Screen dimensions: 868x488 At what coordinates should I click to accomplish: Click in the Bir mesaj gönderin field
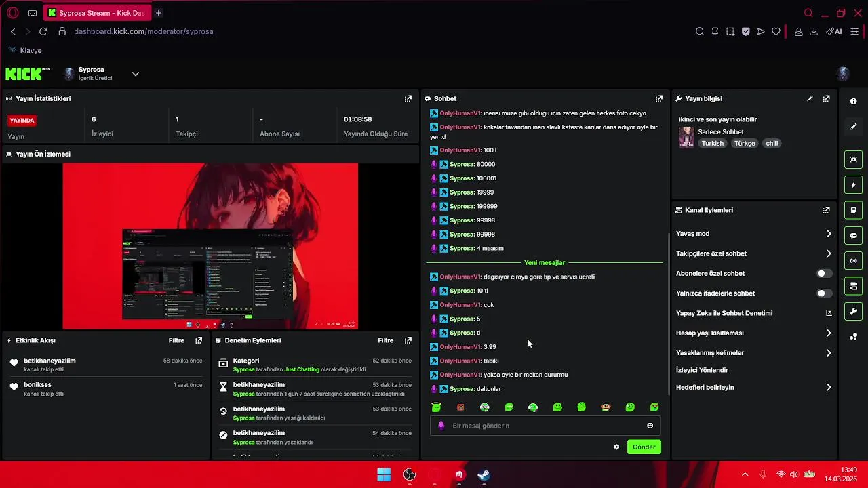(x=546, y=426)
